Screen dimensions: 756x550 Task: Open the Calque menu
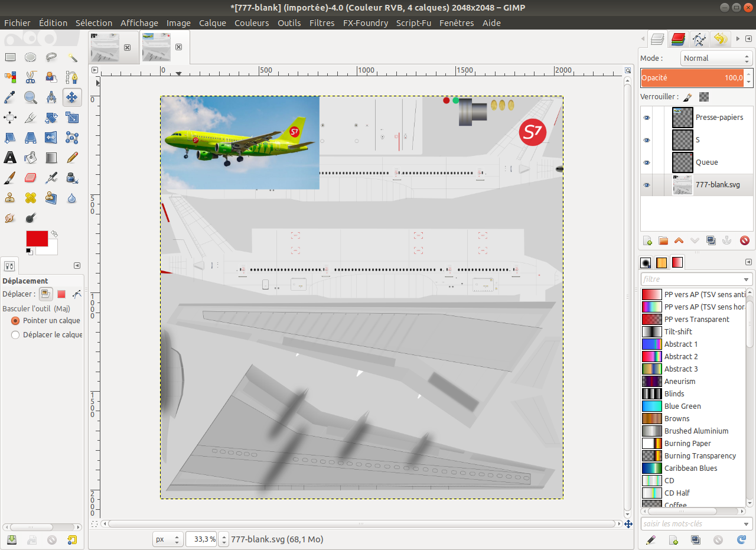pyautogui.click(x=212, y=23)
